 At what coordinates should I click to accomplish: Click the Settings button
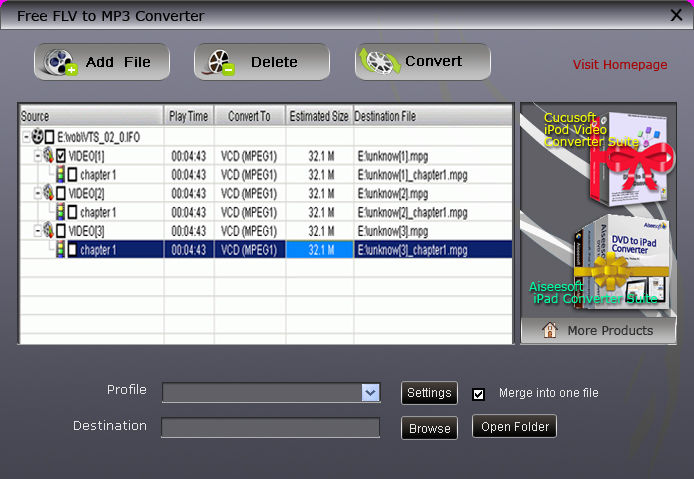(429, 393)
